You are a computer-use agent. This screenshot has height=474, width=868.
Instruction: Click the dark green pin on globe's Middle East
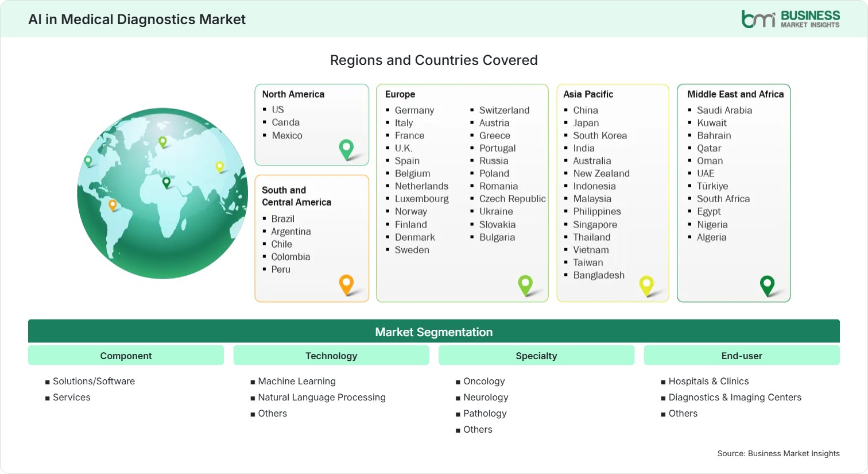166,183
